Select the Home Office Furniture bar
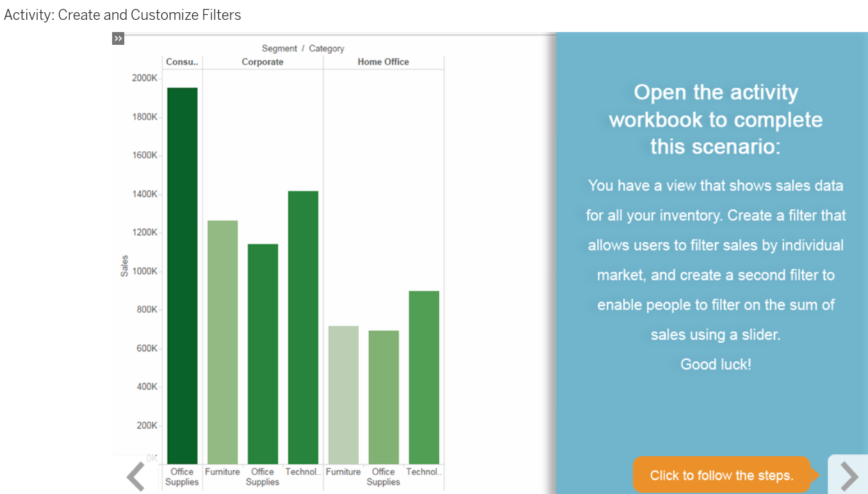Image resolution: width=868 pixels, height=494 pixels. click(x=343, y=395)
